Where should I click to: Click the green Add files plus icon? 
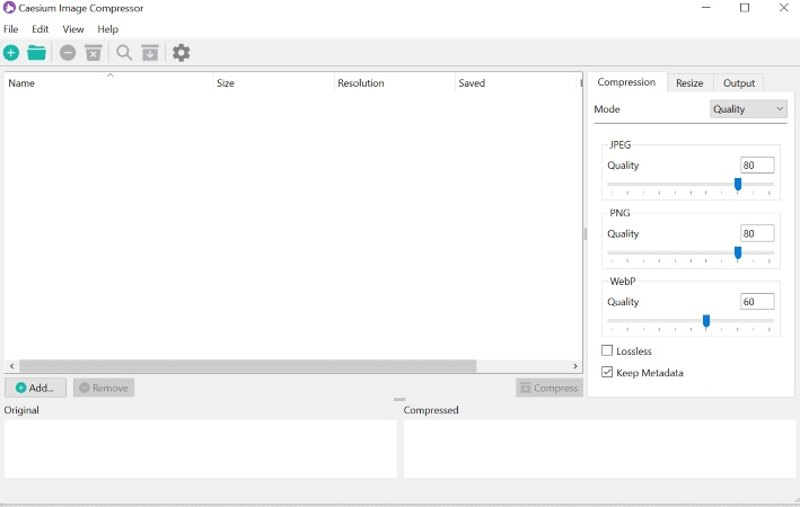tap(11, 53)
